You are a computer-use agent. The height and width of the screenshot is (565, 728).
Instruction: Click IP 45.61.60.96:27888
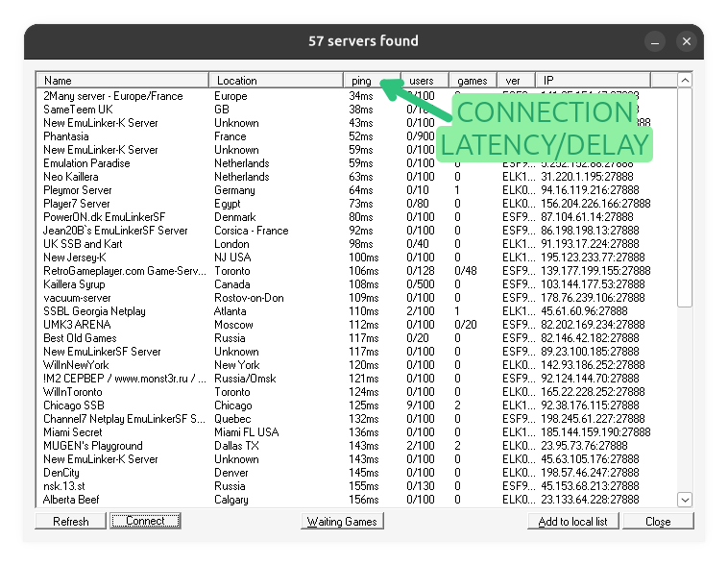(x=584, y=311)
